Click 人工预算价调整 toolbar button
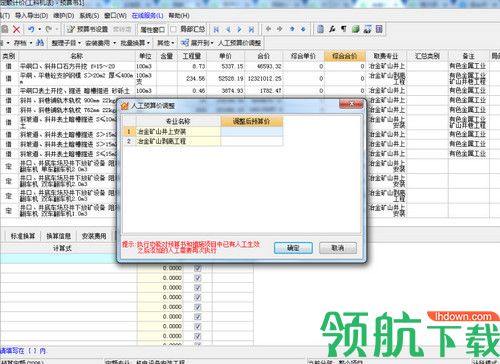This screenshot has height=364, width=500. [239, 43]
